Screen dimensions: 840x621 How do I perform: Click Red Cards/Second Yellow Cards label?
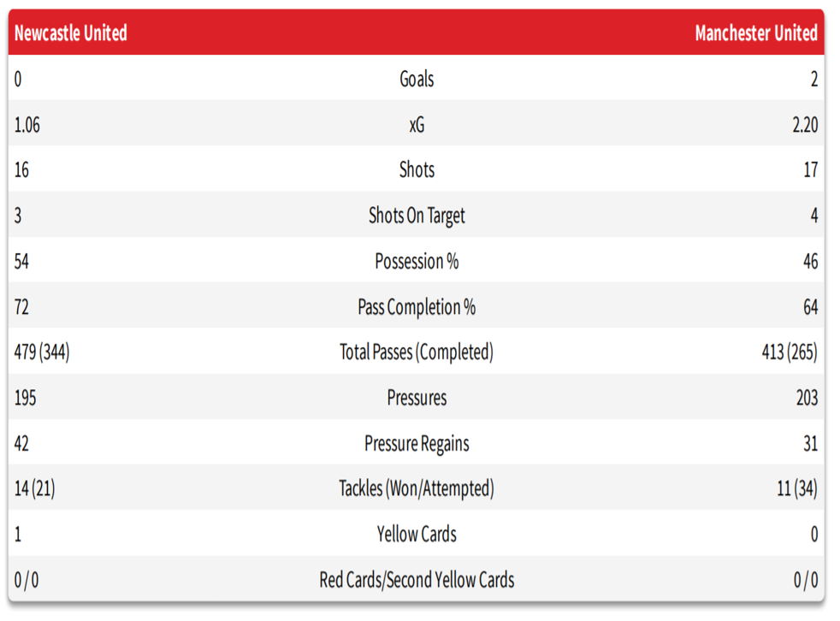point(417,580)
